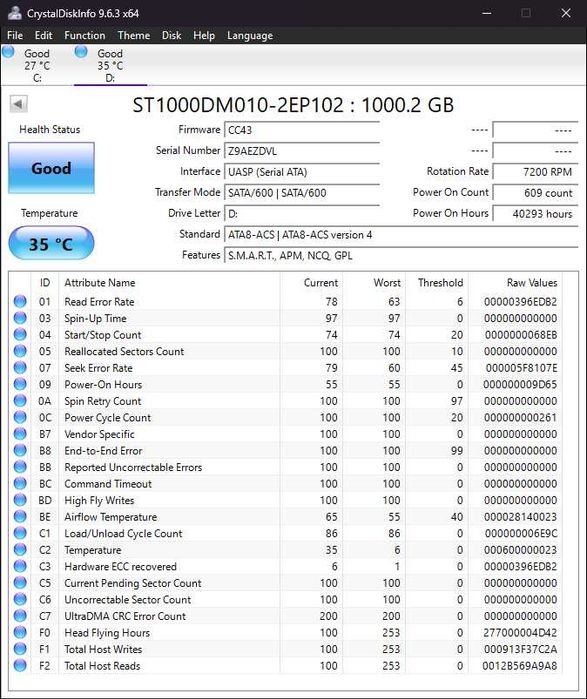The height and width of the screenshot is (699, 587).
Task: Click the Serial Number field Z9AEZDVL
Action: click(x=302, y=151)
